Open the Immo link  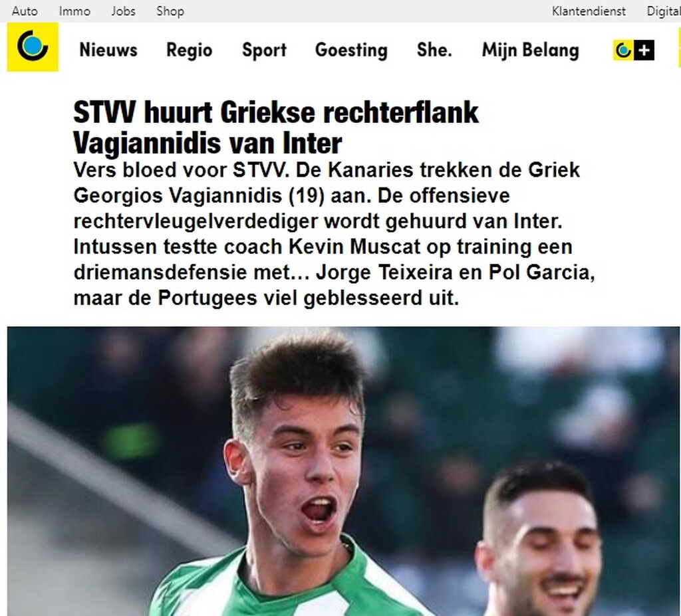(x=74, y=11)
